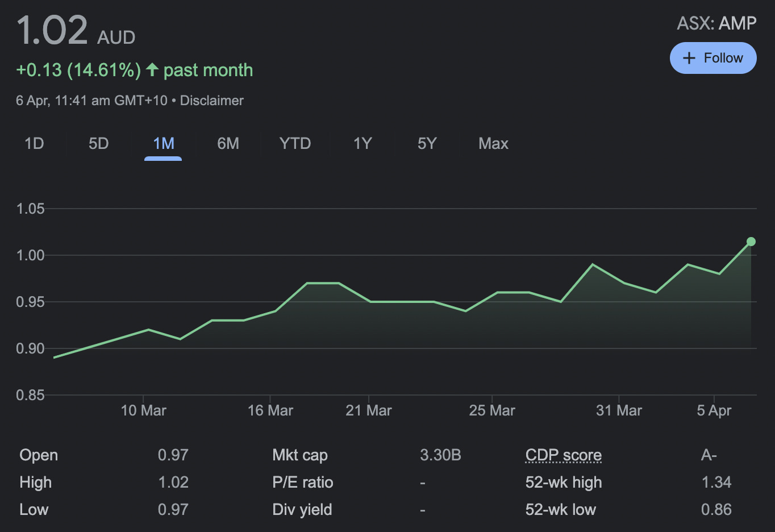This screenshot has width=775, height=532.
Task: Open the Disclaimer link
Action: pos(211,101)
